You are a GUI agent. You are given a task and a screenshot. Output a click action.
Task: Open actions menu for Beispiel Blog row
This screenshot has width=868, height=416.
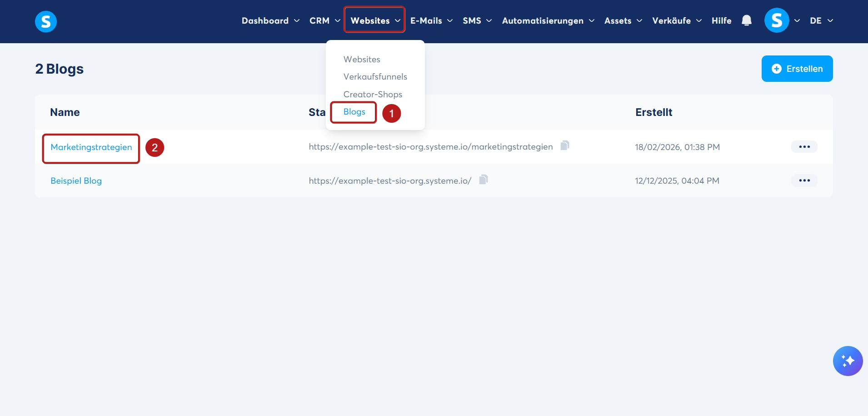[x=804, y=180]
